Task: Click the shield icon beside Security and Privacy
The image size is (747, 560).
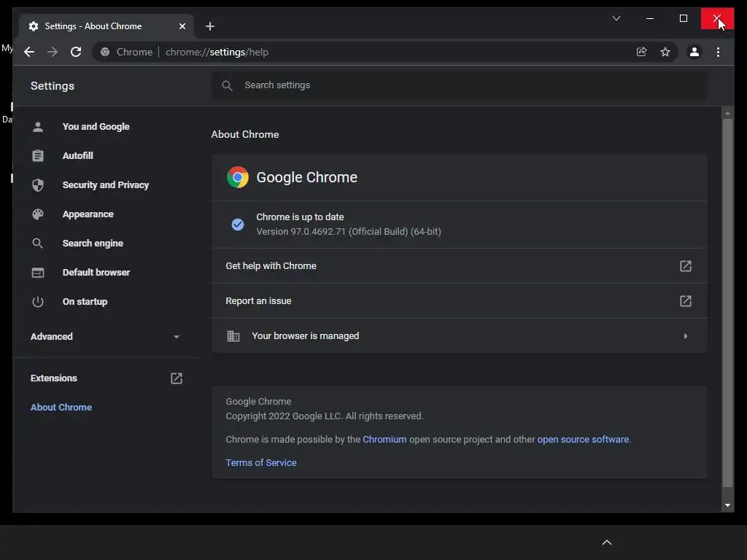Action: 38,184
